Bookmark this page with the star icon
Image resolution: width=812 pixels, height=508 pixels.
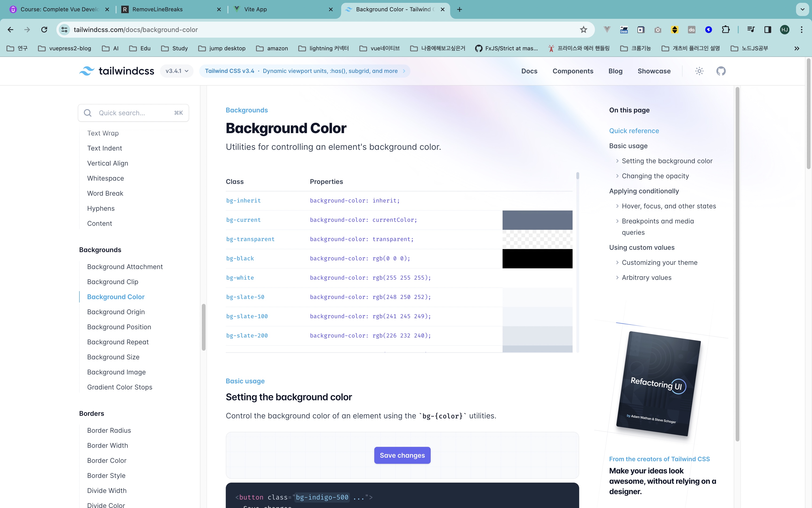(x=583, y=30)
